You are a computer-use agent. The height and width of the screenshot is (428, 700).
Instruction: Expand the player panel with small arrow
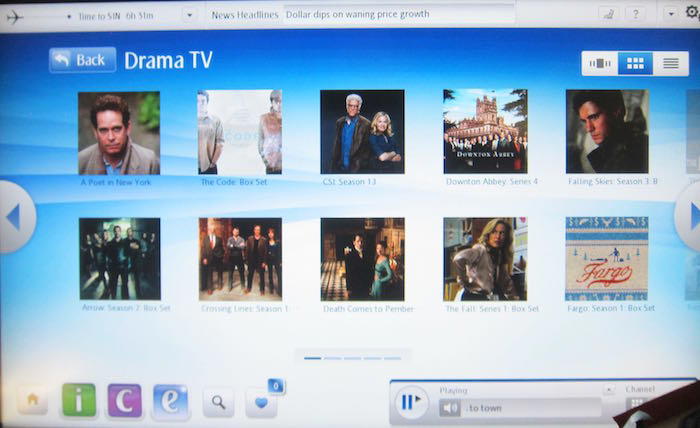point(609,390)
